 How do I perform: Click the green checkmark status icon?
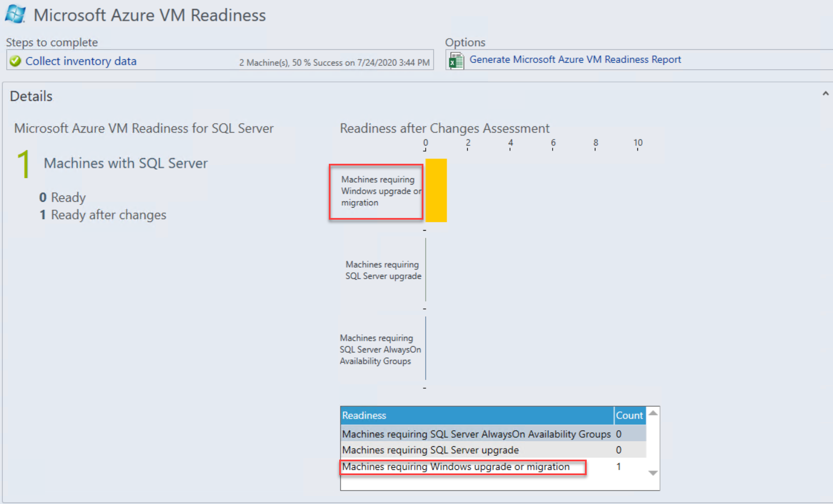15,61
